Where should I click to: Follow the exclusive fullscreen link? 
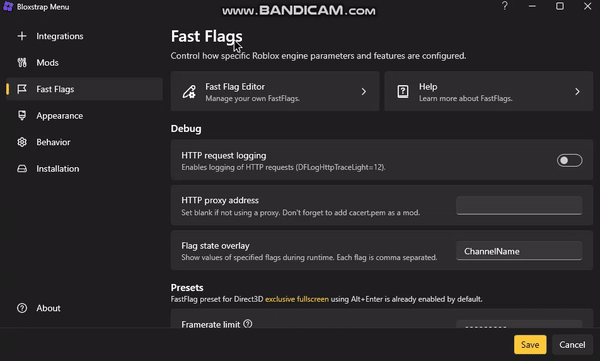(297, 299)
